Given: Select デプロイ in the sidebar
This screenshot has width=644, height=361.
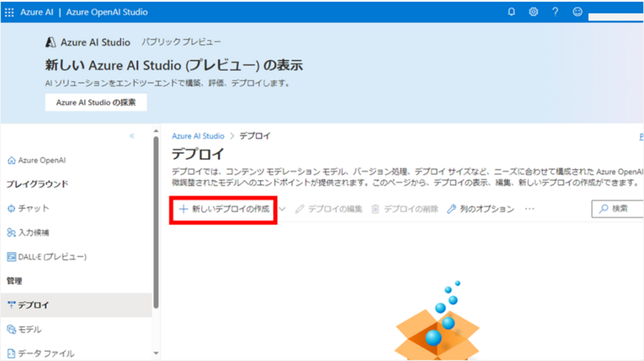Looking at the screenshot, I should coord(76,305).
